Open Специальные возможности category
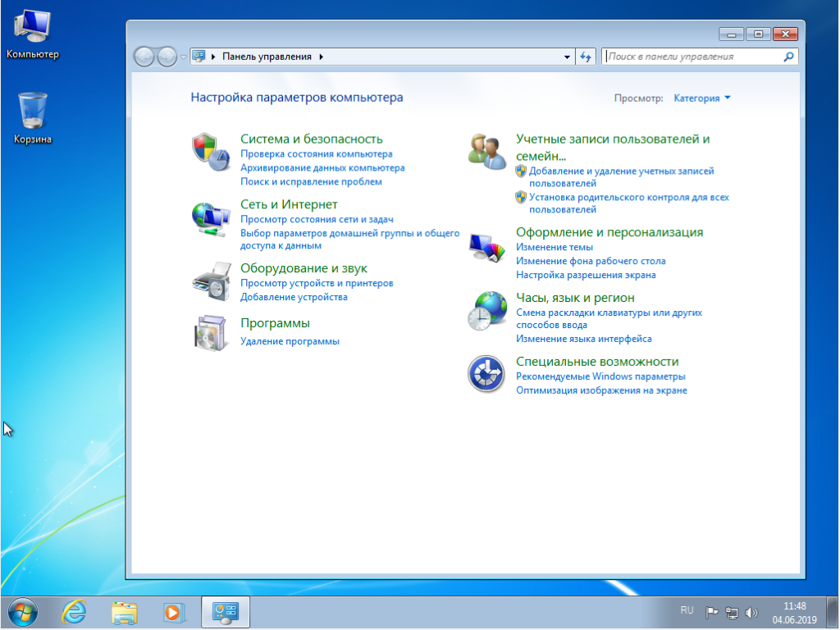 pyautogui.click(x=597, y=362)
